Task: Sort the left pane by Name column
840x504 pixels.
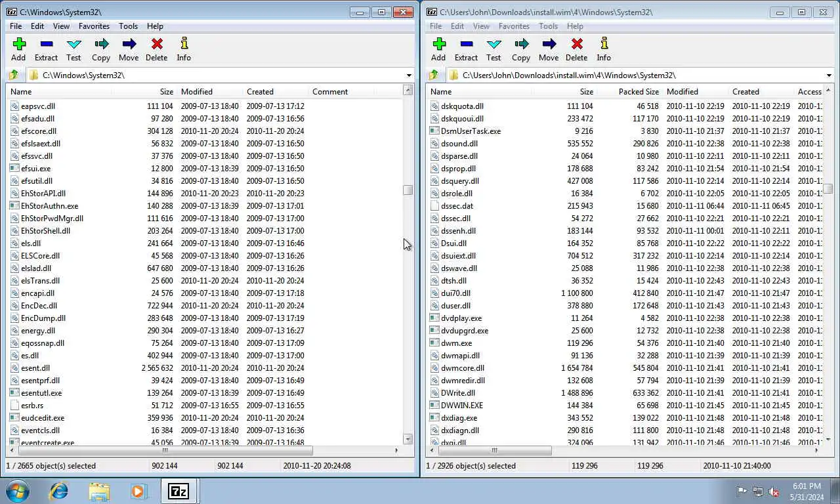Action: pyautogui.click(x=59, y=91)
